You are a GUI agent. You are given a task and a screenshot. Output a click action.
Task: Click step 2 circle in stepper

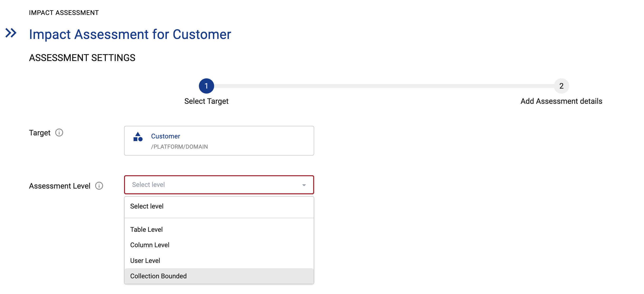[561, 86]
